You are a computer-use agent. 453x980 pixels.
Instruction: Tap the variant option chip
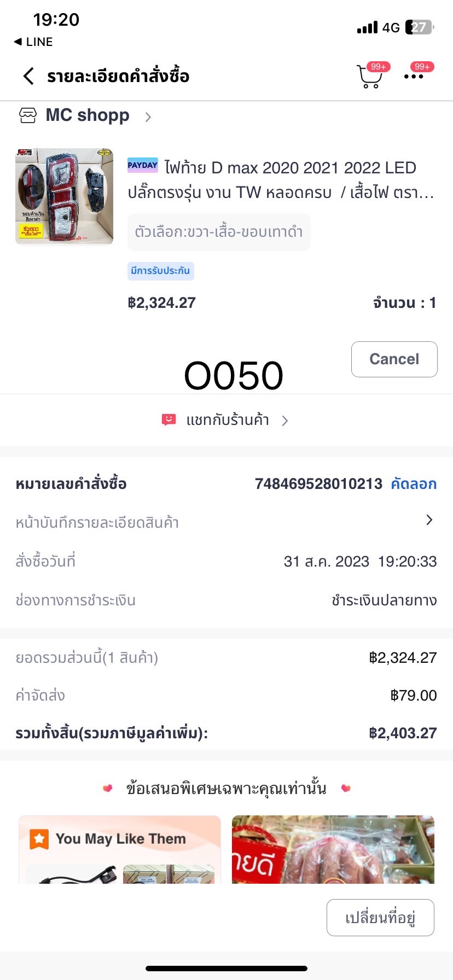click(x=219, y=232)
